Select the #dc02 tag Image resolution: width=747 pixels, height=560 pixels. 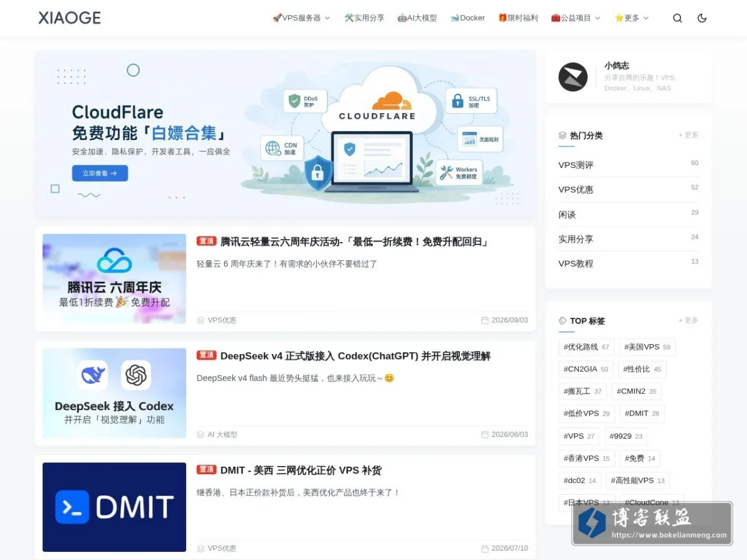[x=580, y=480]
